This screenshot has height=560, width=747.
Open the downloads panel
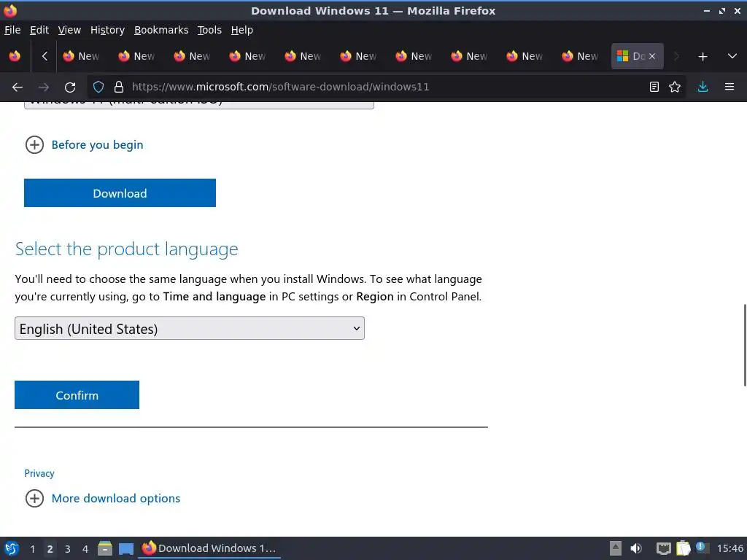pyautogui.click(x=703, y=87)
